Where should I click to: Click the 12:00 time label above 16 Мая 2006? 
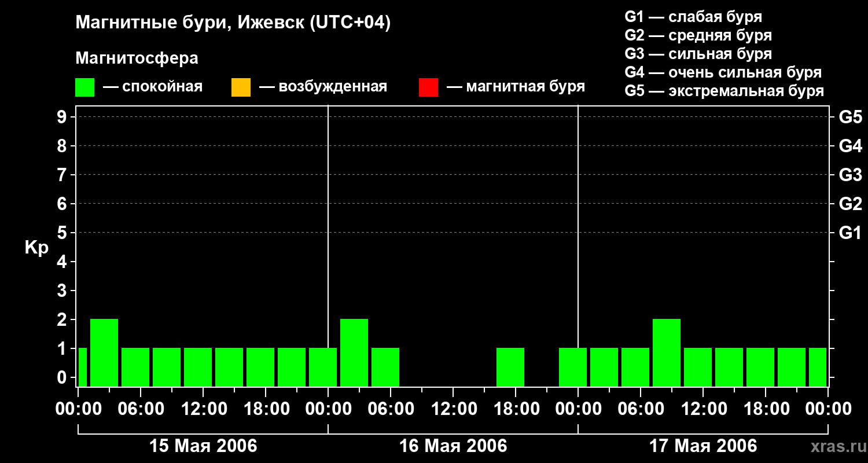click(x=453, y=409)
